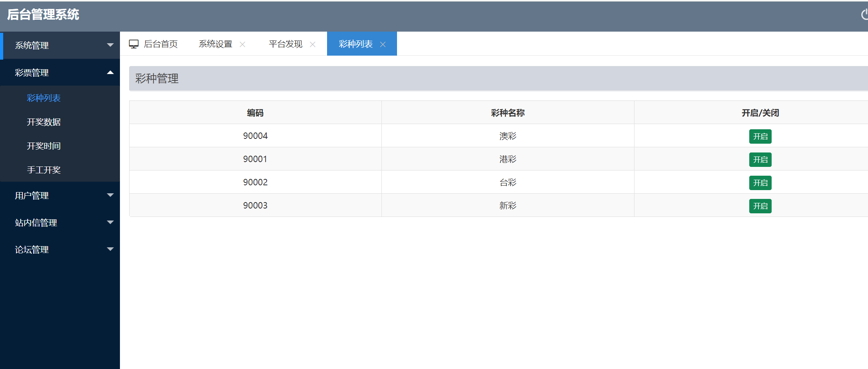Expand the 用户管理 menu arrow
The width and height of the screenshot is (868, 369).
110,195
